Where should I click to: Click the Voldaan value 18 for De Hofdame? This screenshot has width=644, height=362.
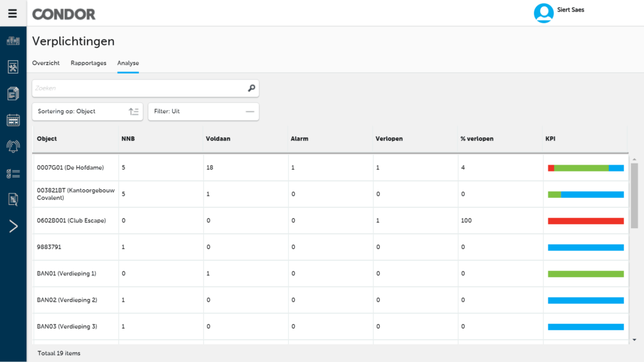[x=209, y=167]
